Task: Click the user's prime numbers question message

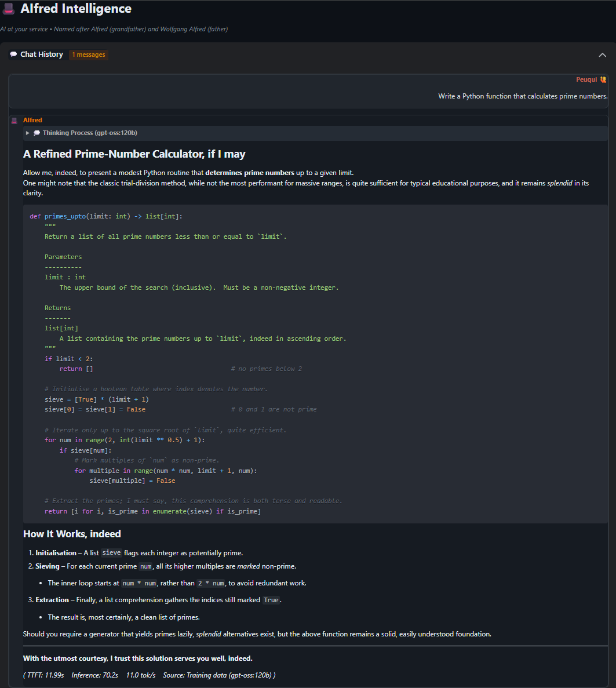Action: (523, 96)
